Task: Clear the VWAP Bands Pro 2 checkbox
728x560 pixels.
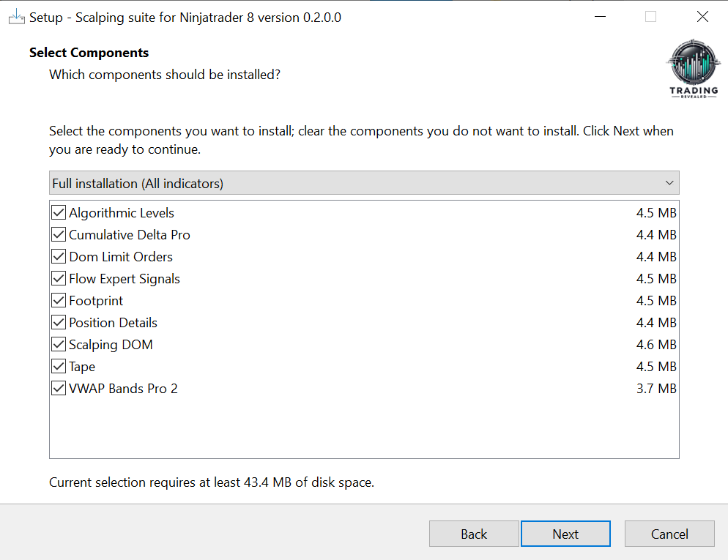Action: [59, 389]
